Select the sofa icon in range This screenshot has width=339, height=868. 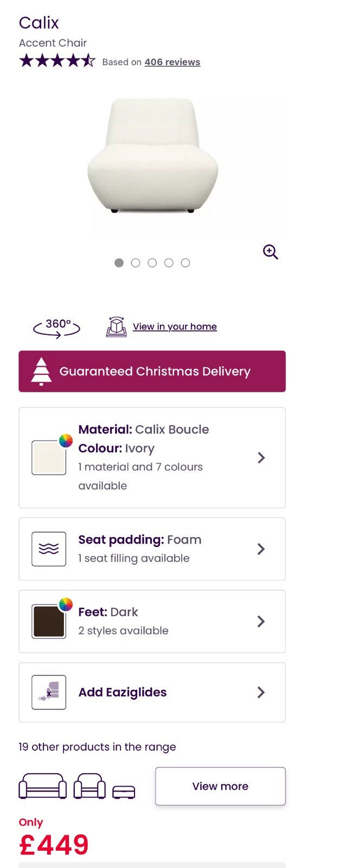[43, 786]
